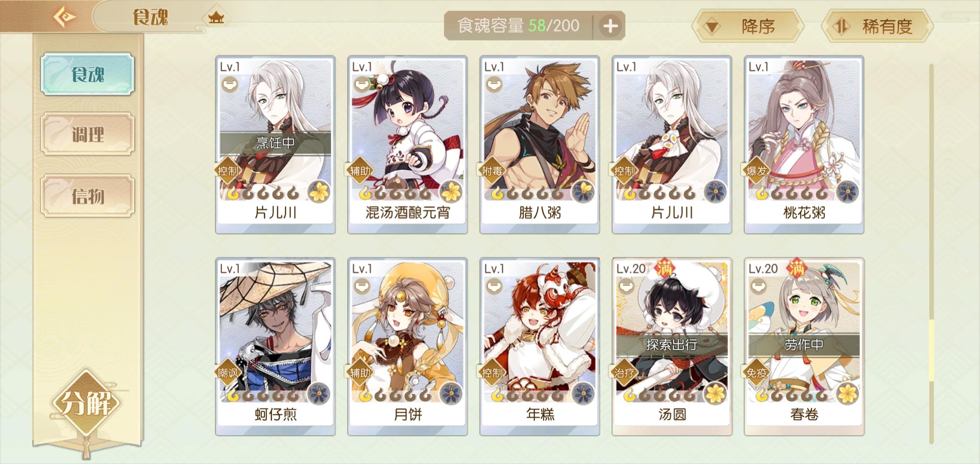Open the 稀有度 sort dropdown
Screen dimensions: 980x464
[x=877, y=26]
